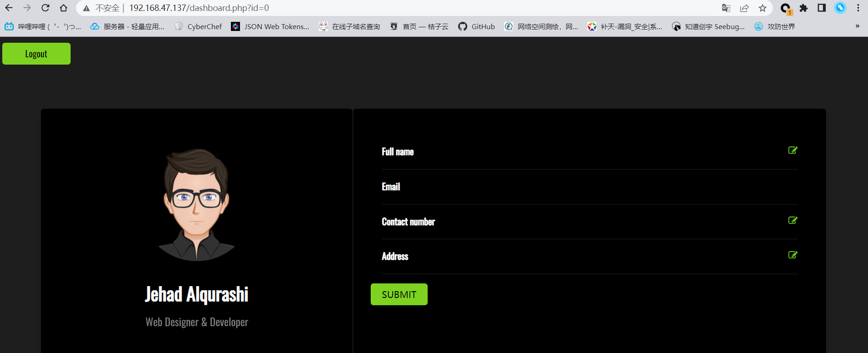
Task: Click the Logout button
Action: [36, 54]
